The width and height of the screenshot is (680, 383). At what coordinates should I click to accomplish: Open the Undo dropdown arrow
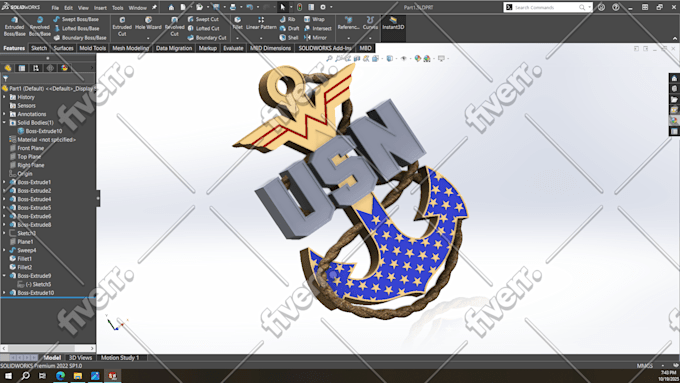click(x=257, y=7)
